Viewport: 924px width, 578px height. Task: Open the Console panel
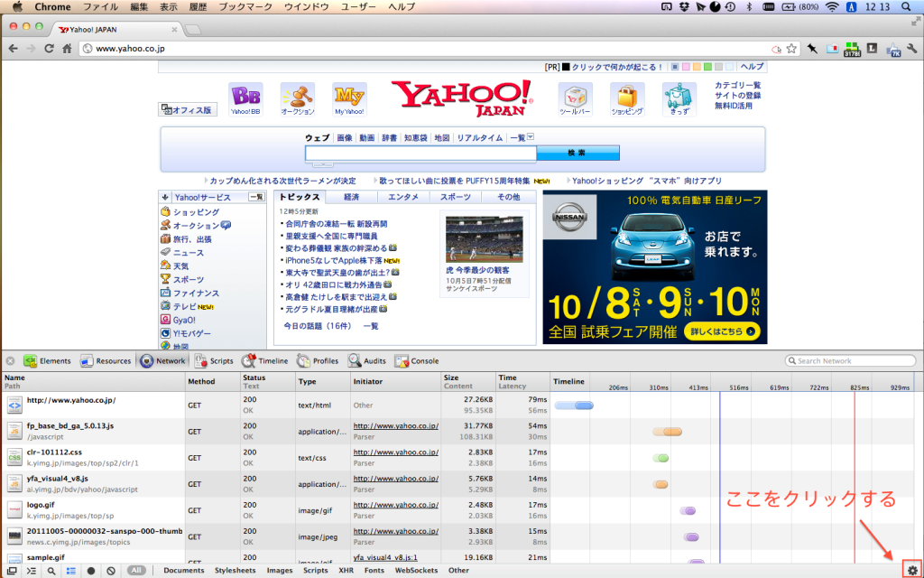417,361
